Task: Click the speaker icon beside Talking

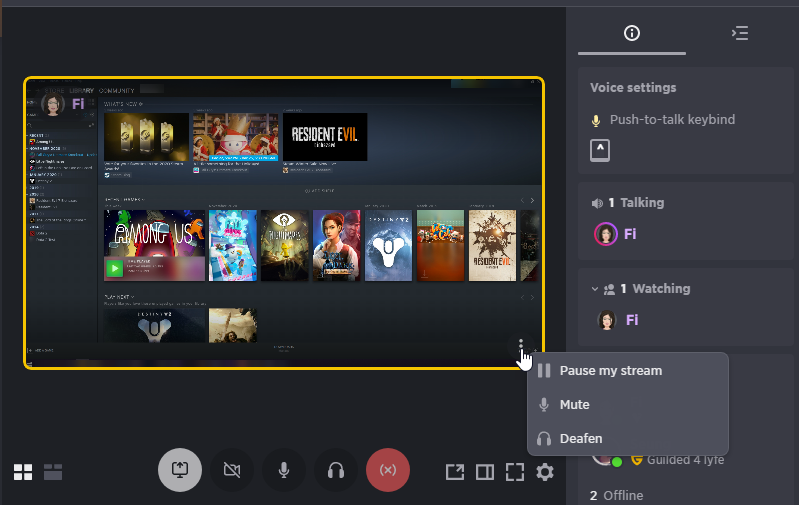Action: pyautogui.click(x=597, y=203)
